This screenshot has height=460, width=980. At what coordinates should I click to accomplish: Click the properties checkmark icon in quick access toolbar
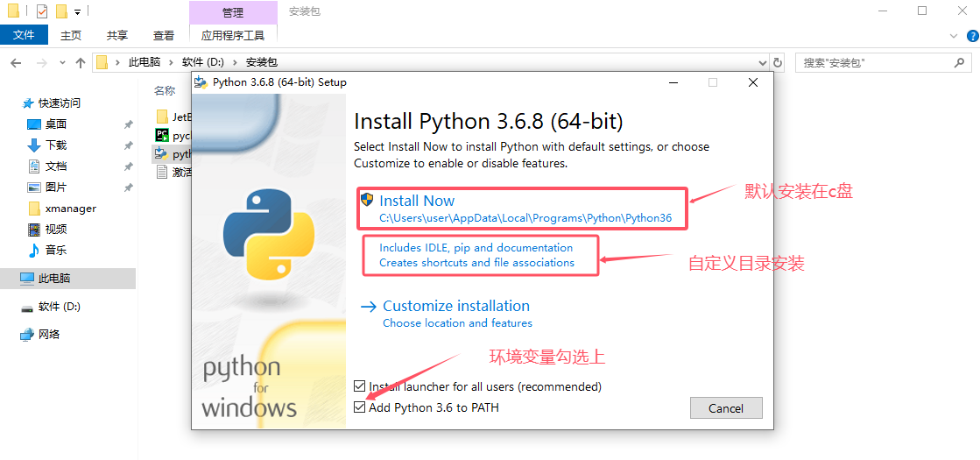point(41,11)
